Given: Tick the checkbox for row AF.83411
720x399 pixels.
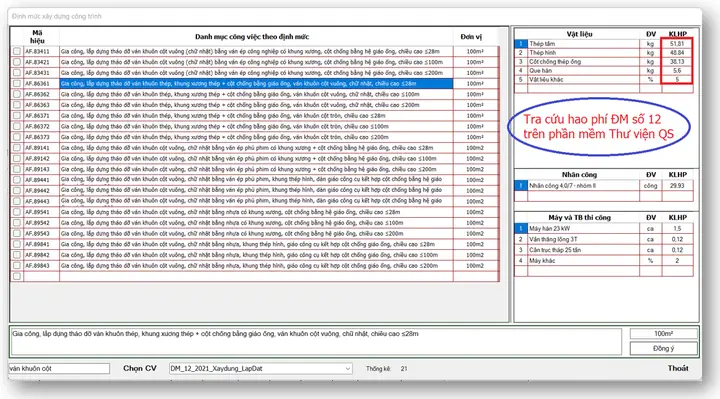Looking at the screenshot, I should [17, 51].
